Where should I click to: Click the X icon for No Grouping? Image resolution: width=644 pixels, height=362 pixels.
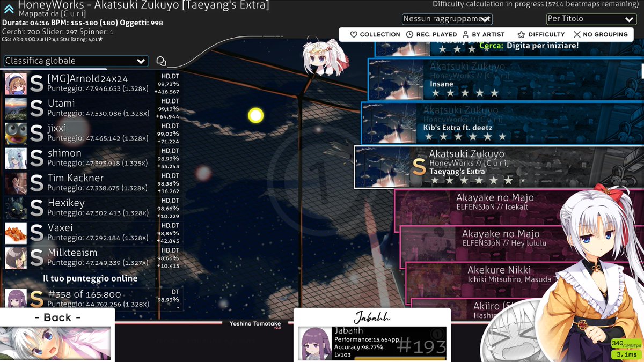click(x=577, y=34)
